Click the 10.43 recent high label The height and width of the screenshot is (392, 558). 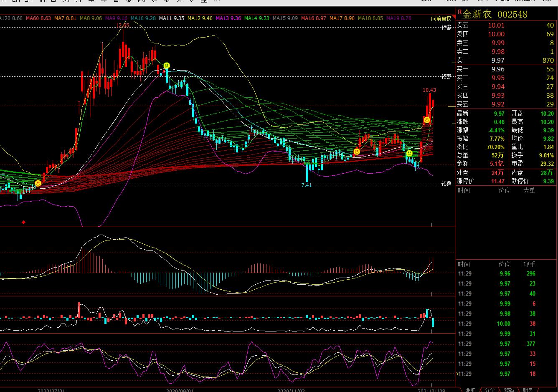pyautogui.click(x=429, y=90)
